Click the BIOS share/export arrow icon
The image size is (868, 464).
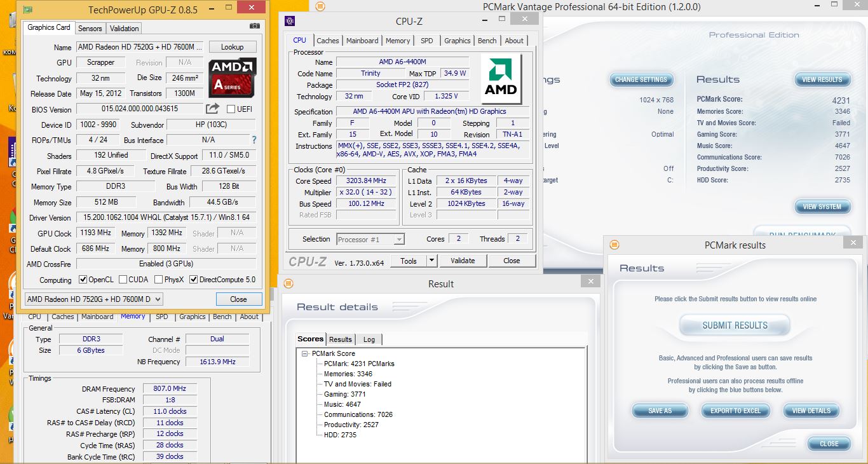213,109
